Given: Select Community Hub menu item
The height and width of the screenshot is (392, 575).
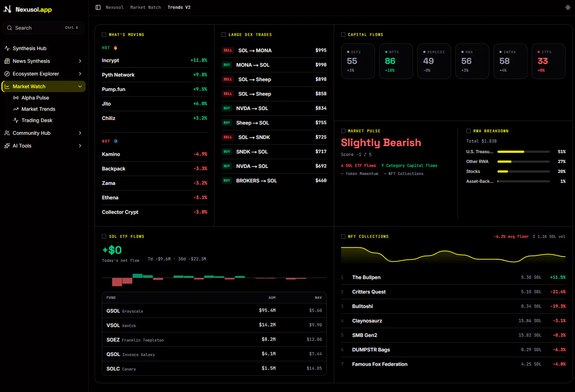Looking at the screenshot, I should pyautogui.click(x=44, y=133).
